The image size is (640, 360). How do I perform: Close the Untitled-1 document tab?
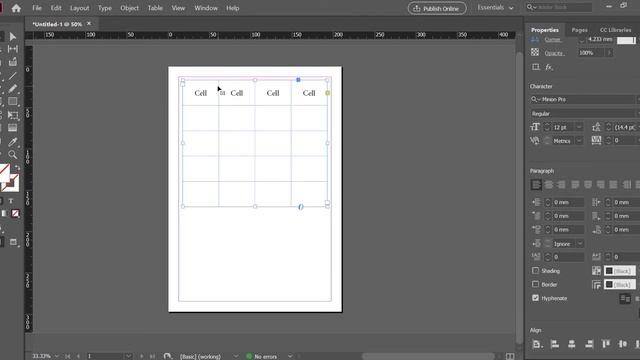coord(89,24)
